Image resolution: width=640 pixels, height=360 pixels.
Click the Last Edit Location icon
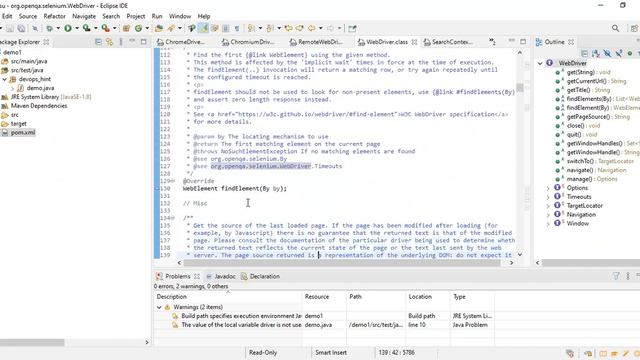pos(289,28)
